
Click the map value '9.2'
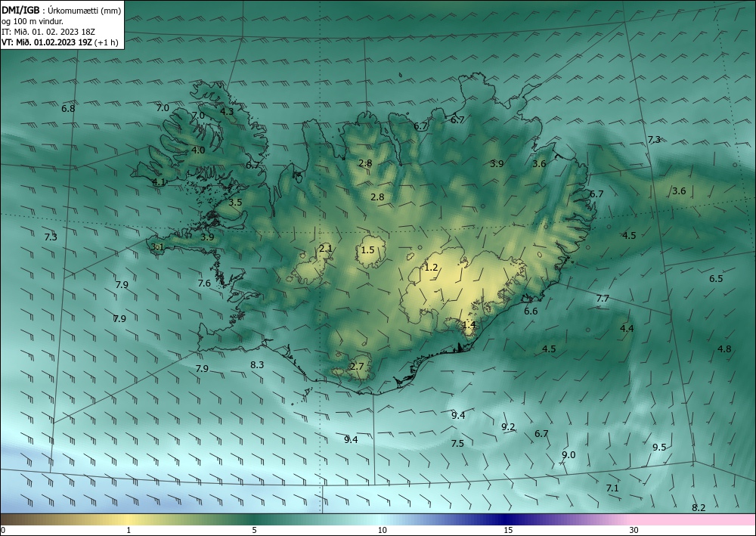[508, 426]
